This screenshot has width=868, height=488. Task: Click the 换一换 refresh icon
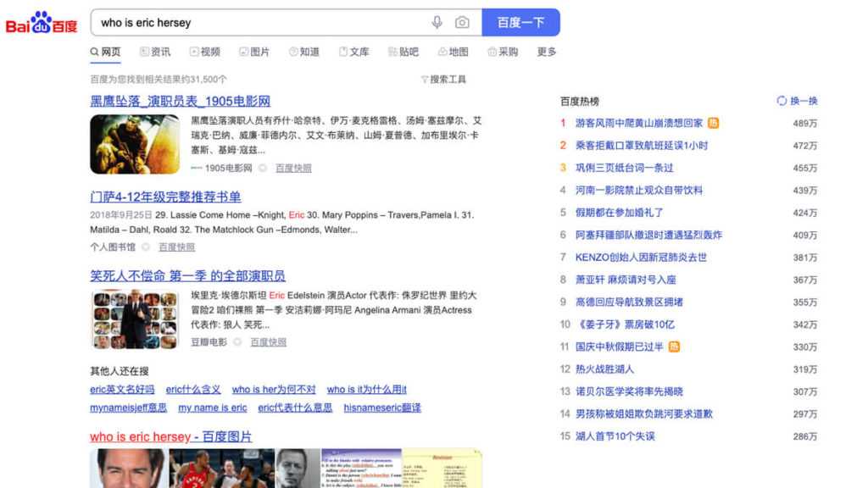tap(782, 101)
